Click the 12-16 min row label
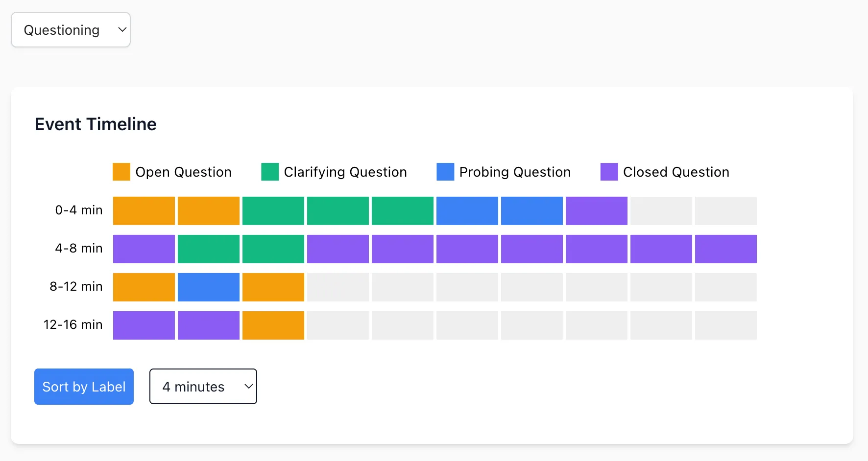868x461 pixels. 73,324
